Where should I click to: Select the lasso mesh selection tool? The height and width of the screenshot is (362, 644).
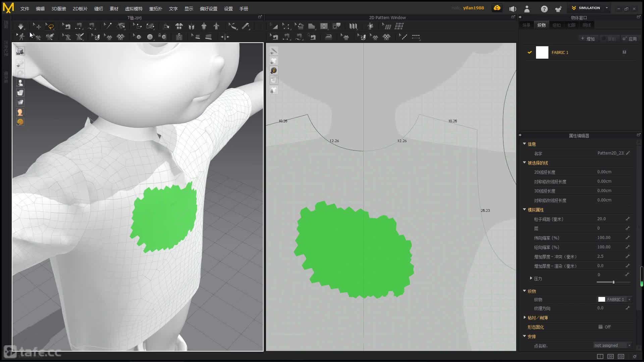coord(50,26)
